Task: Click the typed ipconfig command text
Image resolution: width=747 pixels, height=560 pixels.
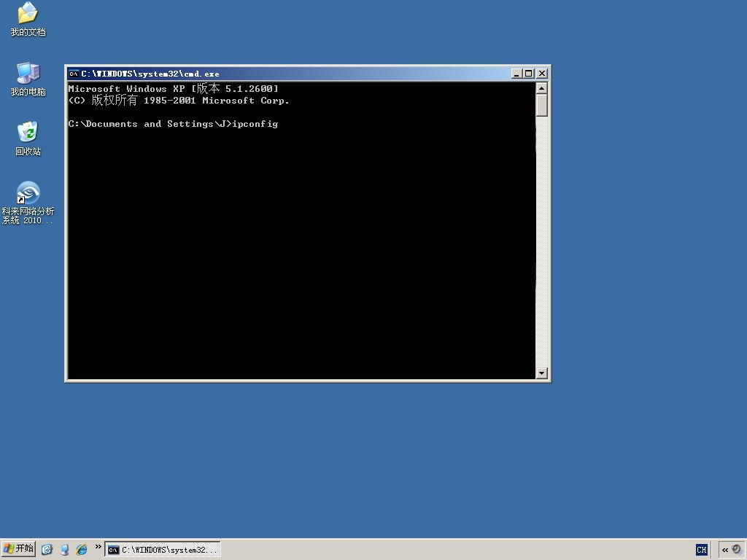Action: point(255,124)
